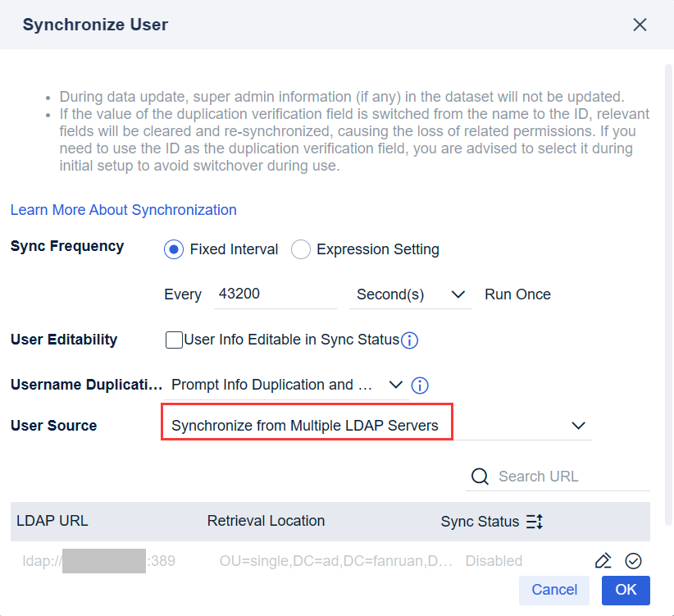This screenshot has height=616, width=674.
Task: Click the dropdown chevron beside User Source
Action: click(x=579, y=426)
